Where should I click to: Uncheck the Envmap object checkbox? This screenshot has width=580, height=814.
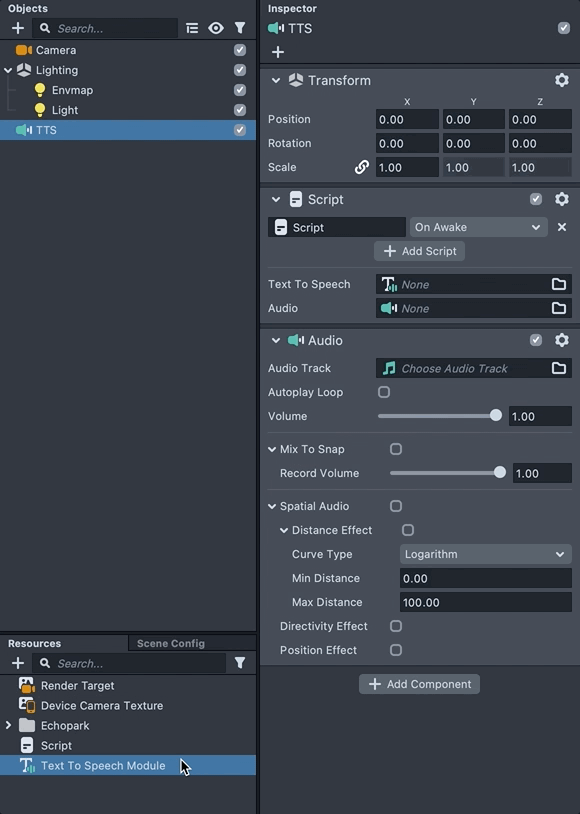240,90
